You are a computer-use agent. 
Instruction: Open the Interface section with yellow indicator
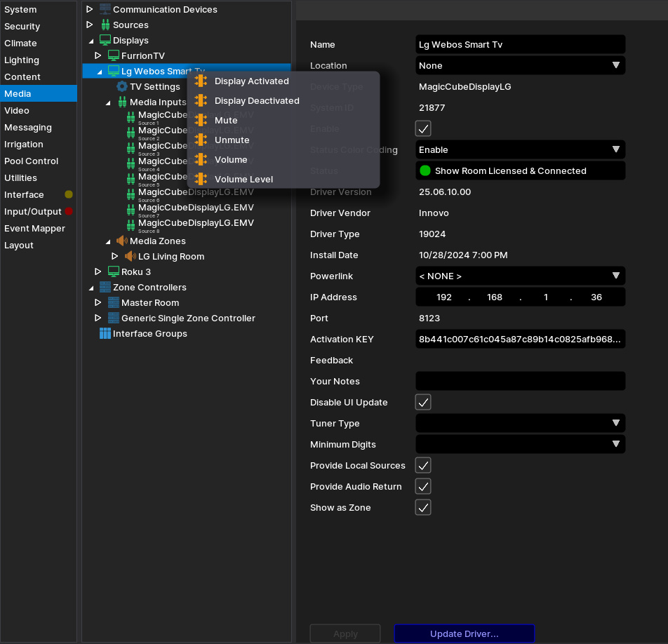coord(39,194)
